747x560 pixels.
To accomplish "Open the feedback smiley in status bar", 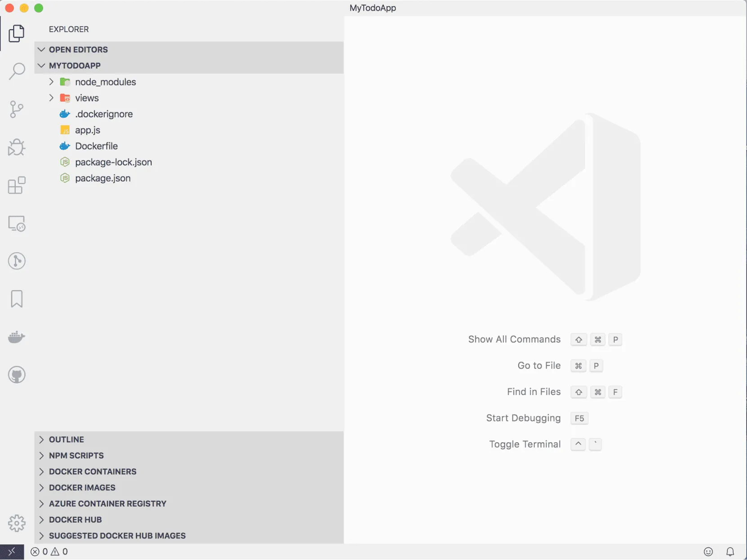I will click(708, 551).
